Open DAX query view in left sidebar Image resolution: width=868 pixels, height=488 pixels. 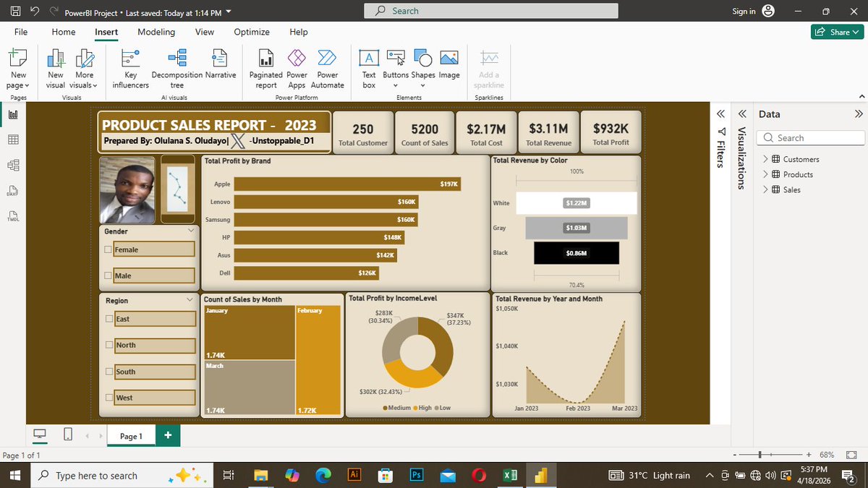point(13,191)
